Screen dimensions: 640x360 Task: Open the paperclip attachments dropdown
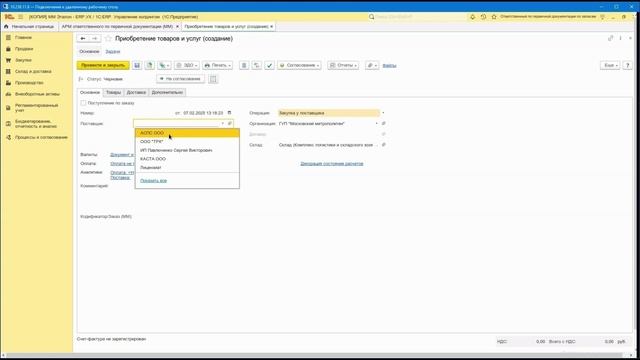click(x=372, y=65)
